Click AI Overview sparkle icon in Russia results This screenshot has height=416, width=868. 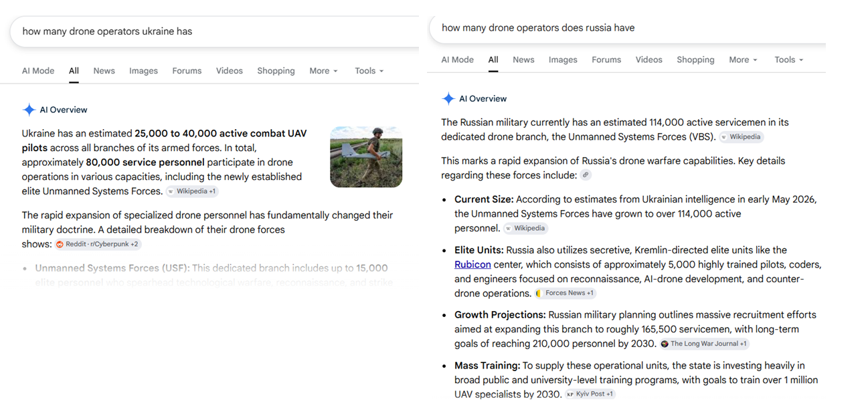point(448,99)
